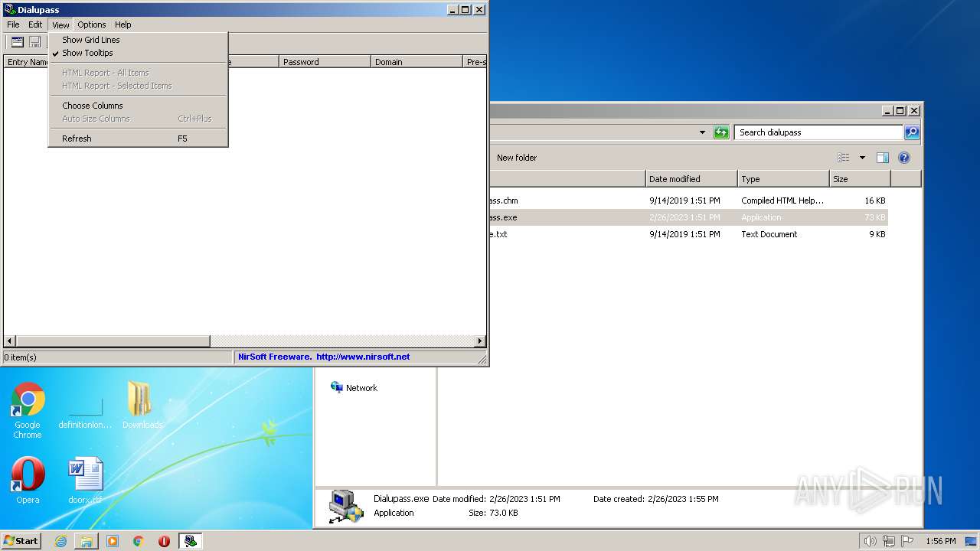The height and width of the screenshot is (551, 980).
Task: Open the Start menu
Action: pyautogui.click(x=21, y=541)
